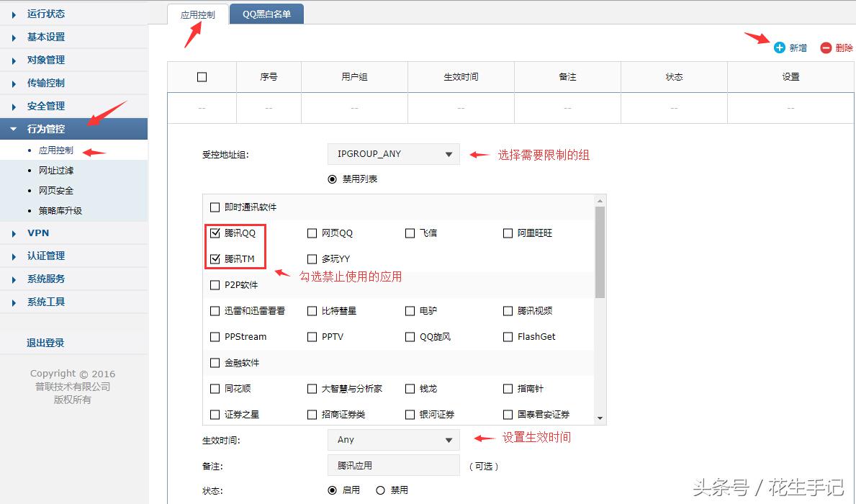
Task: Open 网址过滤 from the sidebar menu
Action: (56, 170)
